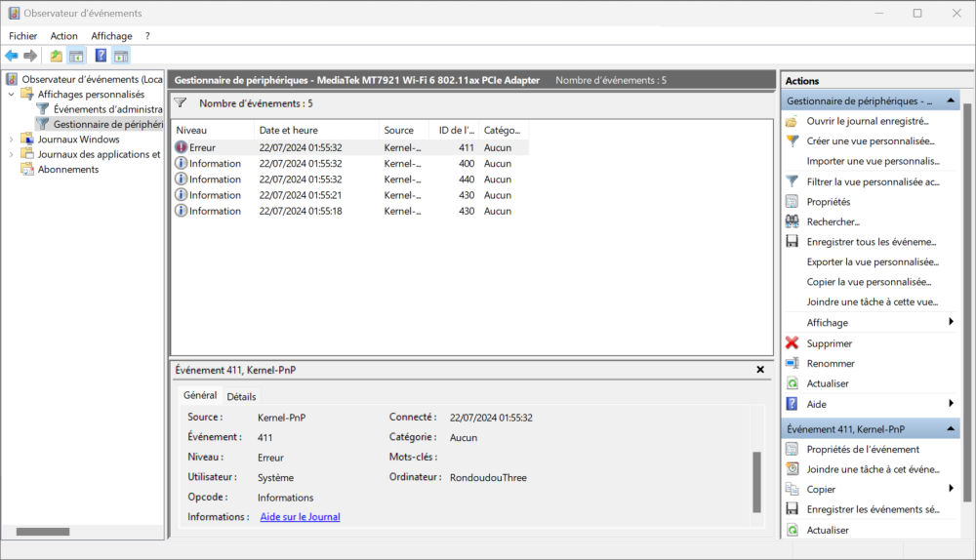Screen dimensions: 976x560
Task: Expand the Journaux Windows tree node
Action: coord(12,140)
